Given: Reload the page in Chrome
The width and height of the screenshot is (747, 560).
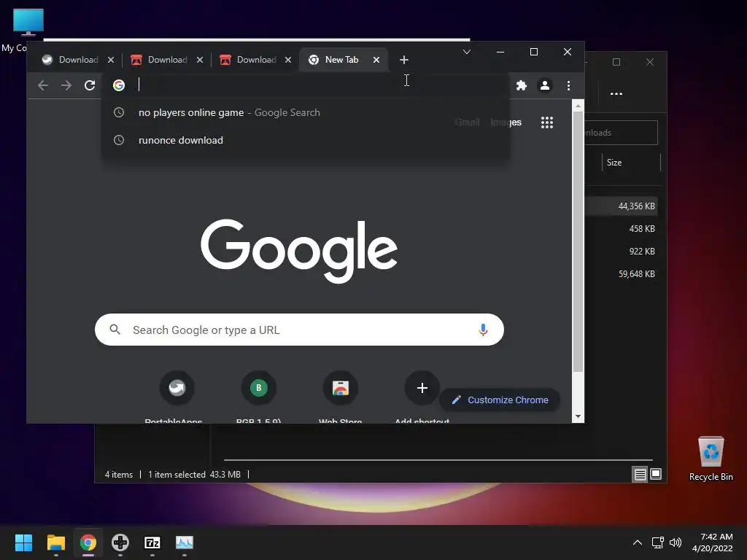Looking at the screenshot, I should [x=90, y=85].
